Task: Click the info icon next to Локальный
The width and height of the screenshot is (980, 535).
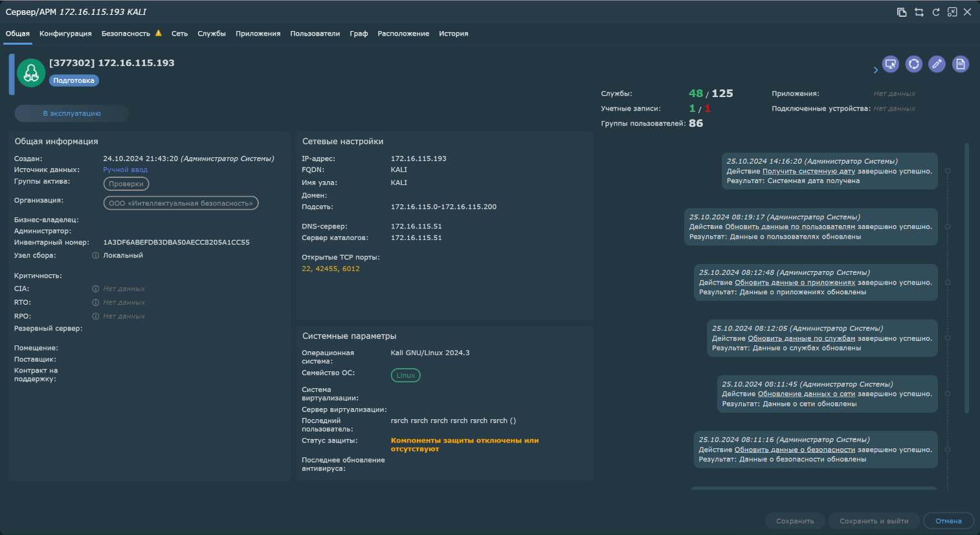Action: pyautogui.click(x=96, y=256)
